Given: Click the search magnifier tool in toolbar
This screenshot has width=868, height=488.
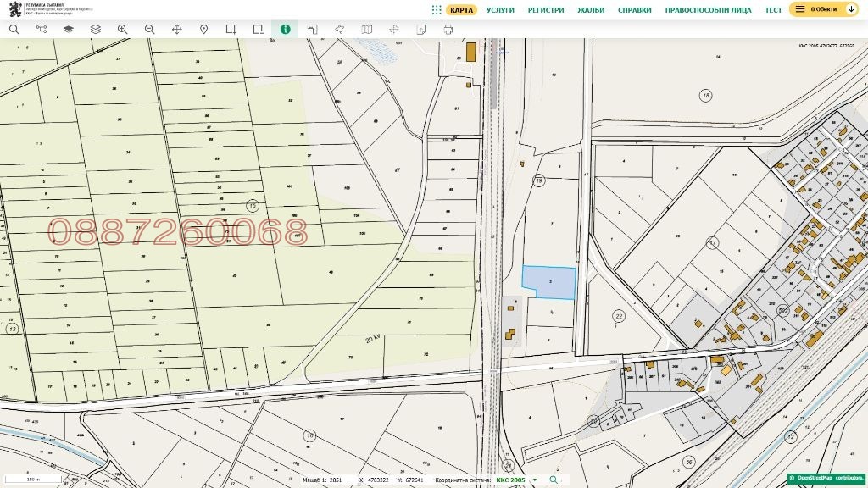Looking at the screenshot, I should pyautogui.click(x=14, y=29).
